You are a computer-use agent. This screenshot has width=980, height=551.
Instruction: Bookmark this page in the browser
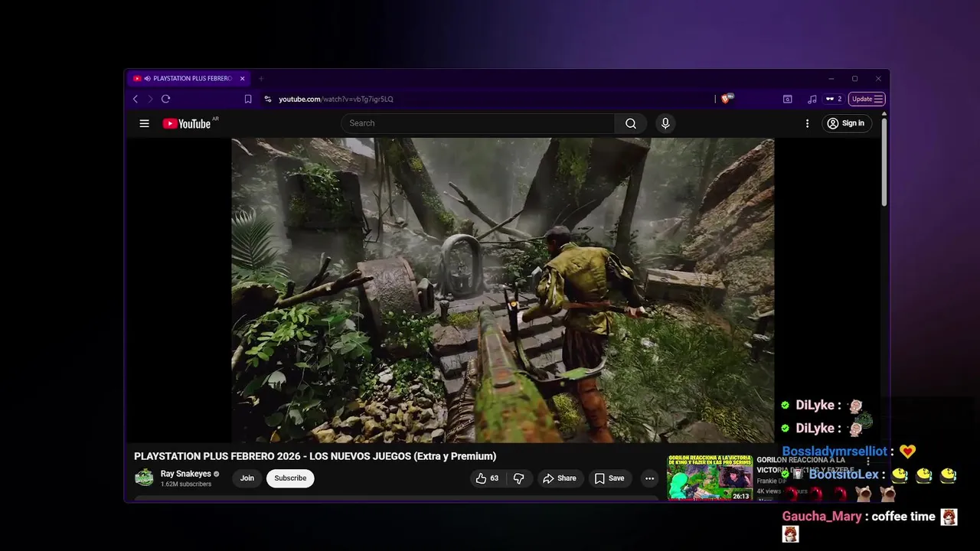(x=248, y=99)
